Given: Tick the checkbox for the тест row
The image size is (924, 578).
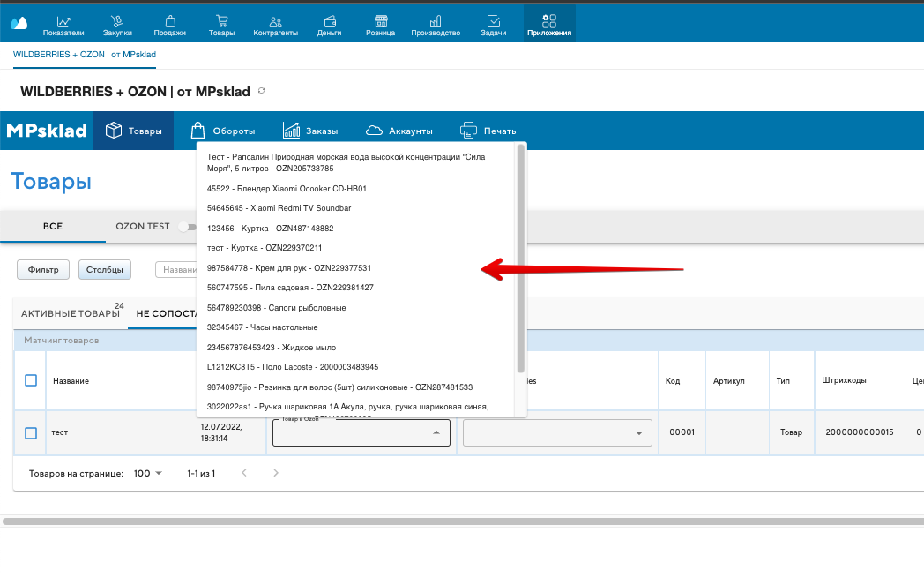Looking at the screenshot, I should click(x=31, y=433).
